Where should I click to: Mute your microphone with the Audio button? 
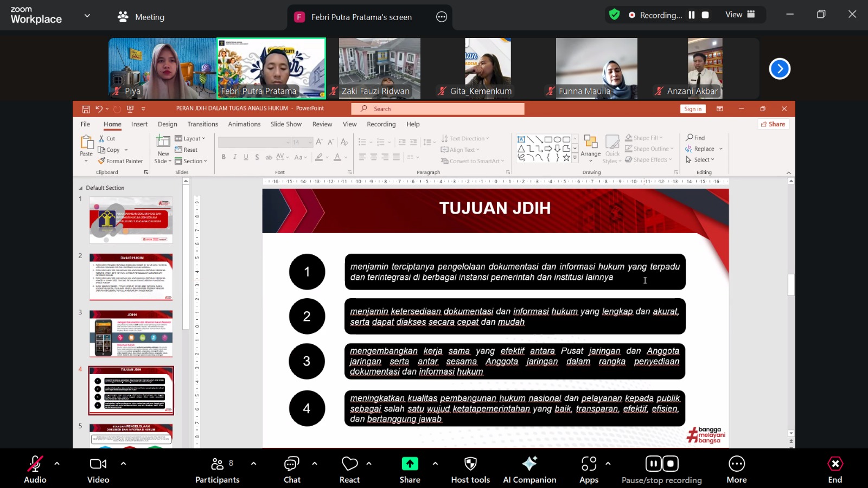click(x=35, y=466)
